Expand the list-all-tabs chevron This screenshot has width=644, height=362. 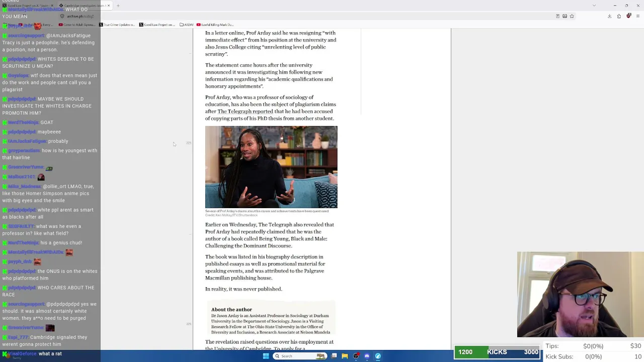(x=594, y=6)
